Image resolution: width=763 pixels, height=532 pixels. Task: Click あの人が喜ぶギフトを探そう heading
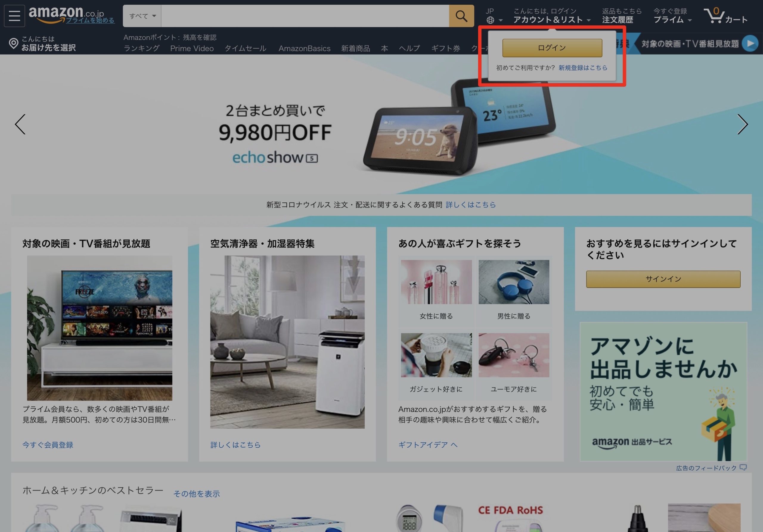460,243
